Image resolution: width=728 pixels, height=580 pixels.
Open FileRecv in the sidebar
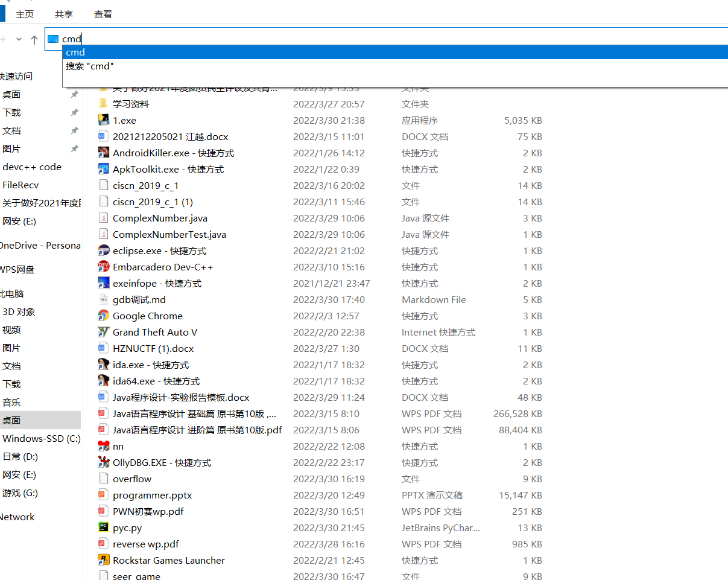[21, 185]
